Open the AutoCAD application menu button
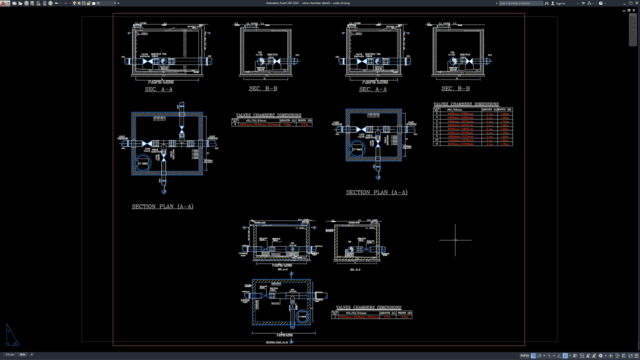This screenshot has width=640, height=360. 4,3
